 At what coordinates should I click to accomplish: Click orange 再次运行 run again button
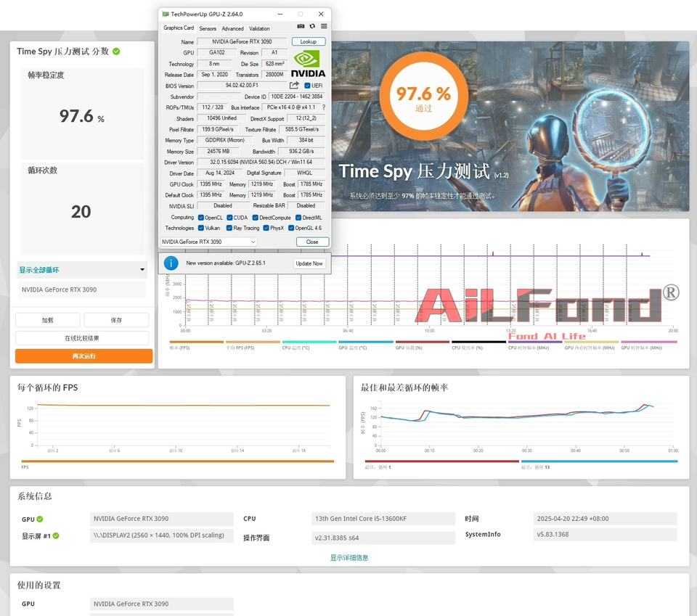pyautogui.click(x=84, y=356)
